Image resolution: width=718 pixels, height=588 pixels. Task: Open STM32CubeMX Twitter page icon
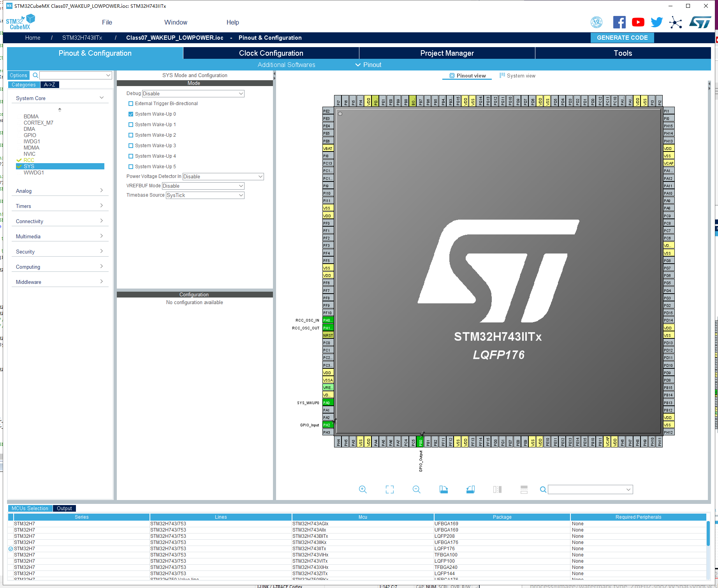[656, 22]
